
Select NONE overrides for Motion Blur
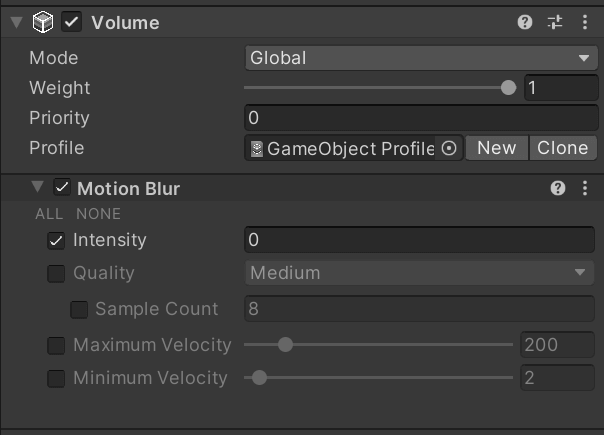(x=98, y=214)
